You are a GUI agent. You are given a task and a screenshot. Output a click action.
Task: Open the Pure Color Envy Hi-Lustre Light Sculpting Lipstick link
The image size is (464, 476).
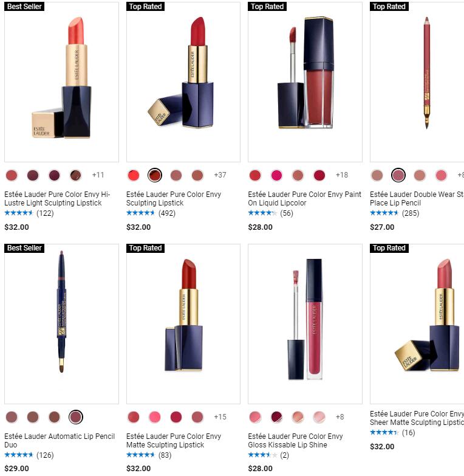[x=57, y=199]
